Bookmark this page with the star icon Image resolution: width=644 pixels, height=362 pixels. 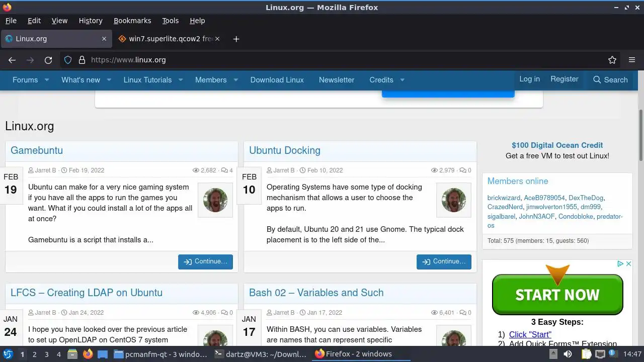pos(612,60)
